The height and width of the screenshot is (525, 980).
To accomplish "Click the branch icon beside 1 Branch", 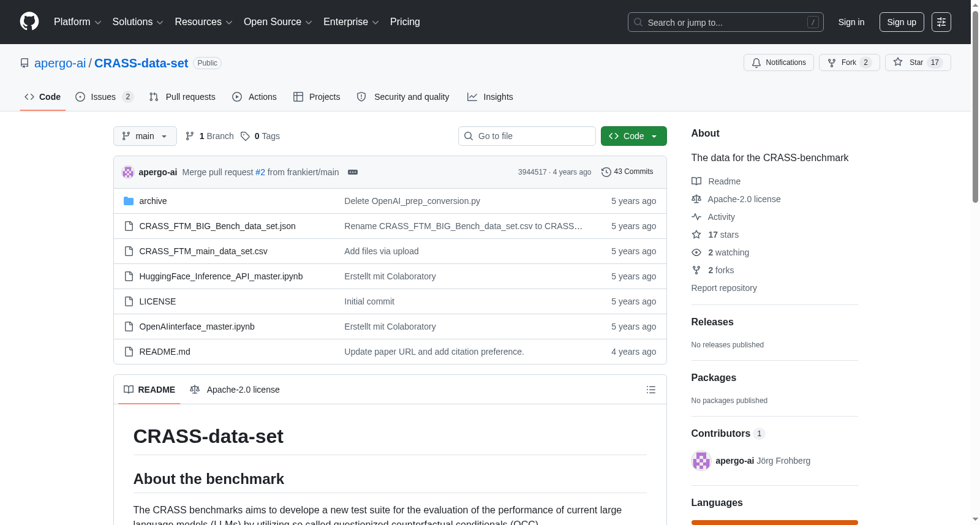I will pos(190,136).
